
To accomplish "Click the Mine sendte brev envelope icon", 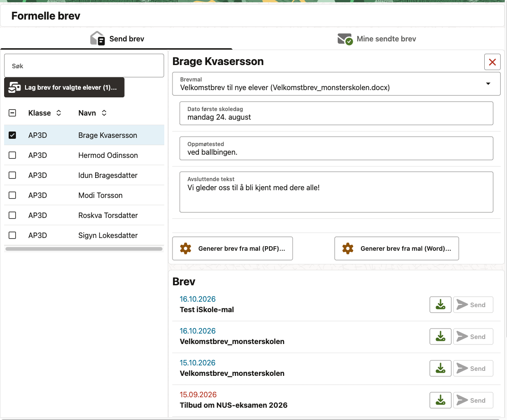I will click(x=345, y=39).
